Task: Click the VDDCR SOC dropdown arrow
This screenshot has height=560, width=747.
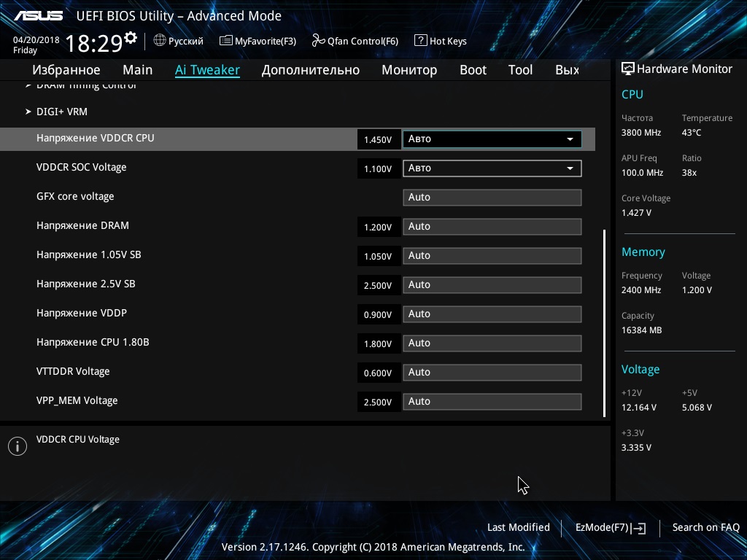Action: pos(570,168)
